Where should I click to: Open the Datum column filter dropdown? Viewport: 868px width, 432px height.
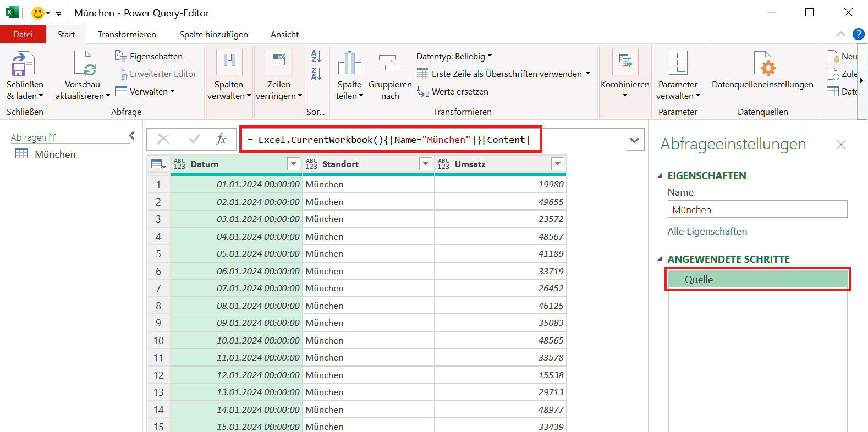294,164
